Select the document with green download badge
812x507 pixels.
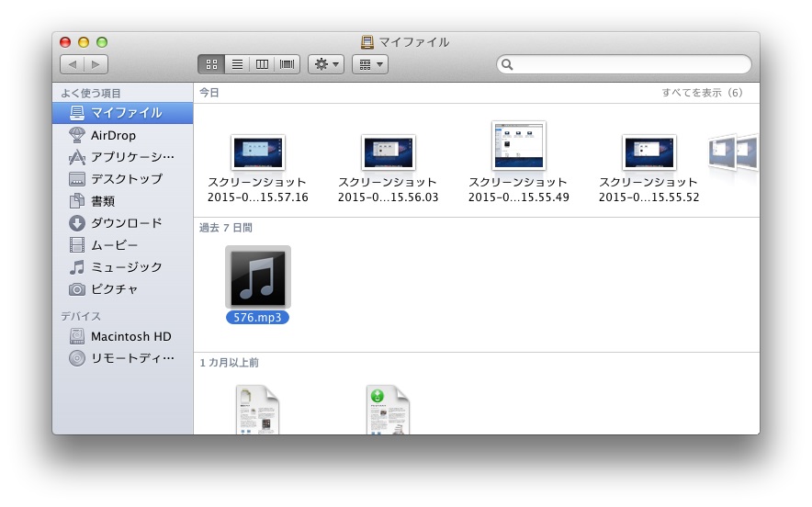coord(388,410)
